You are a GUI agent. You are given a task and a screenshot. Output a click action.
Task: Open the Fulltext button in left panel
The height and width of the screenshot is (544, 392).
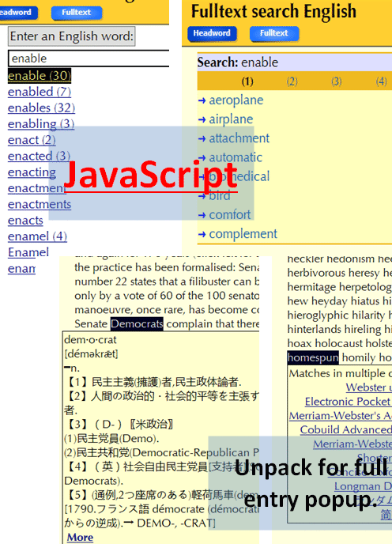click(77, 13)
